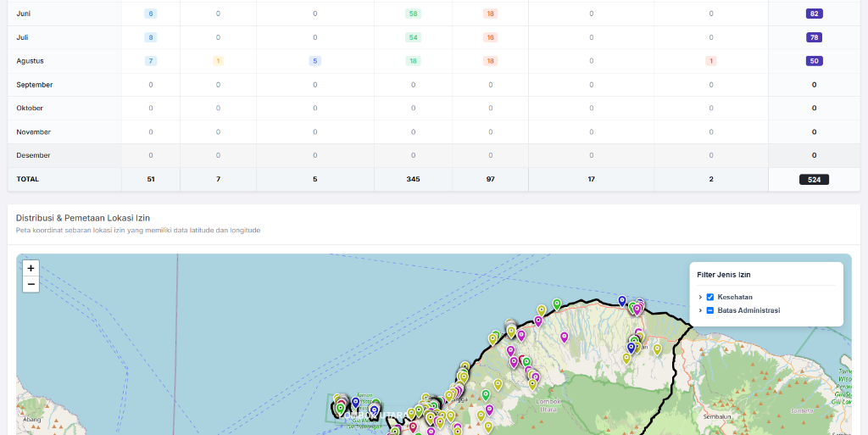The width and height of the screenshot is (868, 435).
Task: Click the blue 8 badge in Juli row
Action: 151,37
